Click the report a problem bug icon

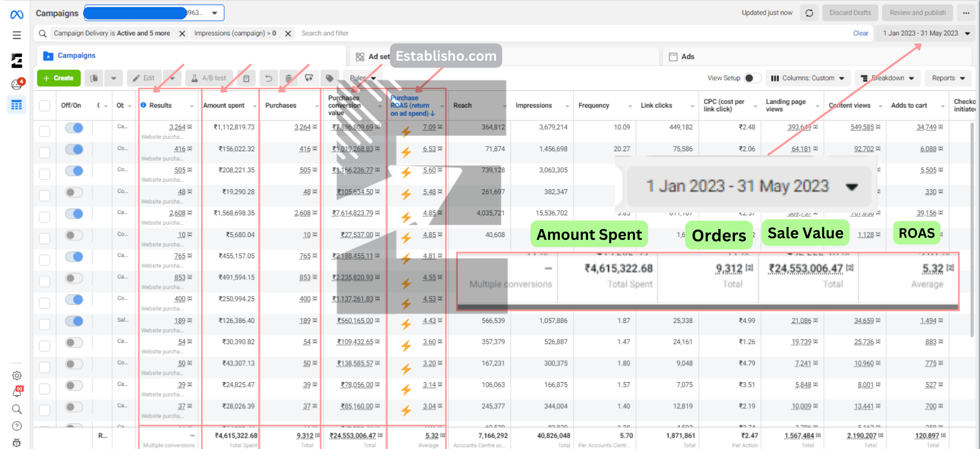[17, 442]
